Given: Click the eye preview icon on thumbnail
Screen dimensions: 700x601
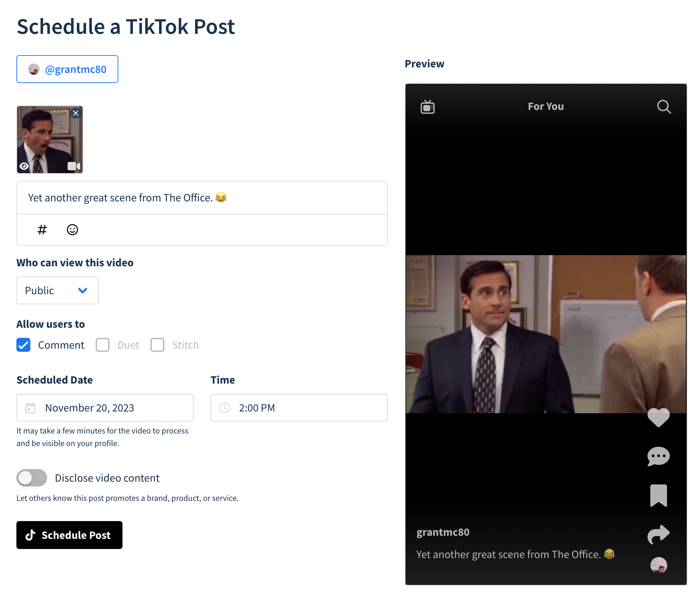Looking at the screenshot, I should coord(24,166).
